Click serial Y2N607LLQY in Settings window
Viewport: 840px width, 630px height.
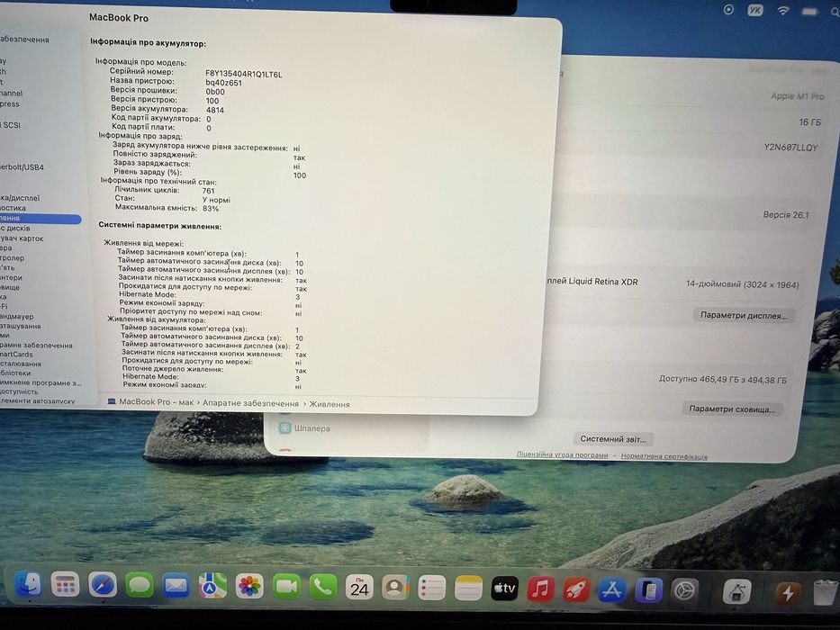click(x=790, y=147)
